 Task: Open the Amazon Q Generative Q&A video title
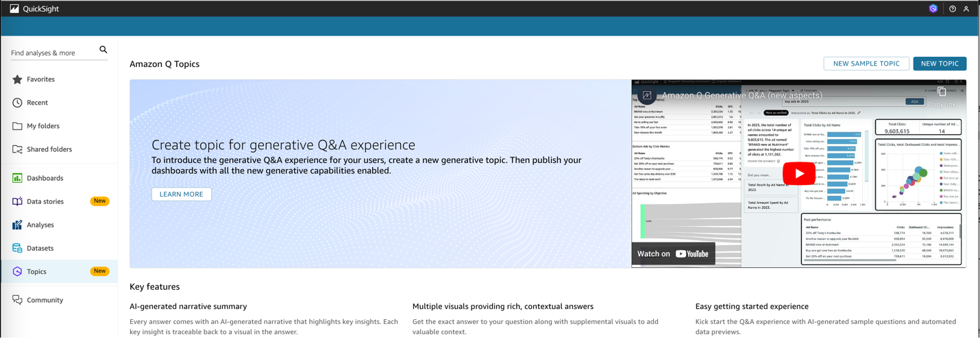[x=742, y=95]
